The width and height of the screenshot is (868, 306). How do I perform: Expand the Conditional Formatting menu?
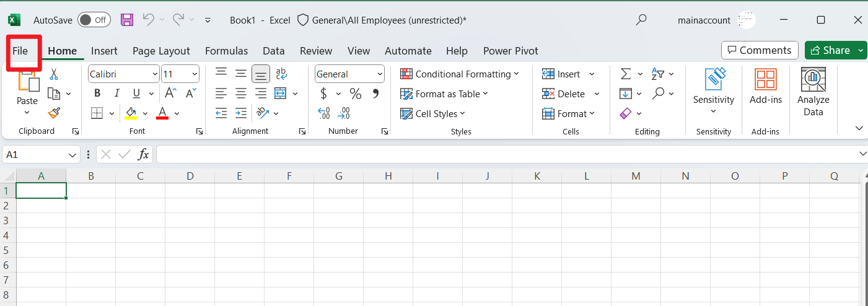460,74
